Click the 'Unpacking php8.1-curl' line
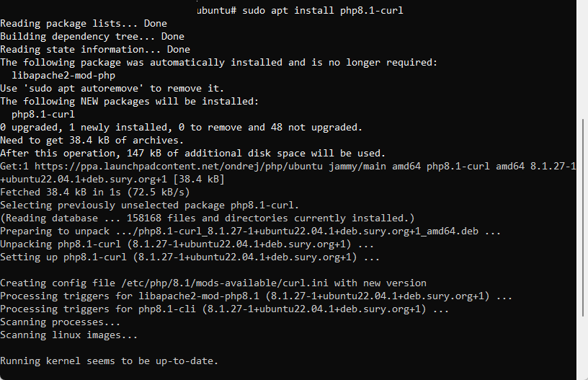The width and height of the screenshot is (588, 380). point(187,244)
